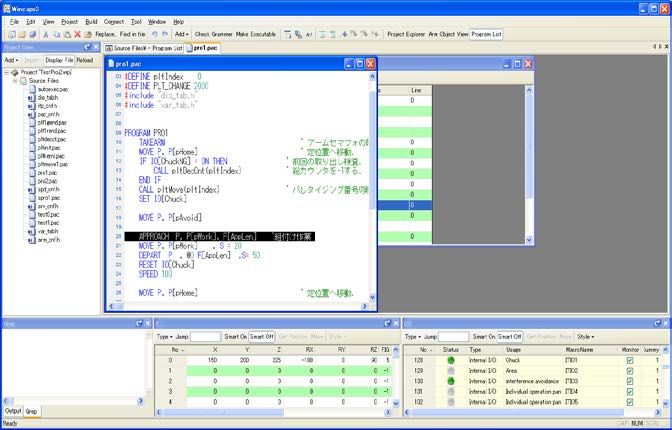
Task: Toggle Monitor checkbox for I/O 132
Action: (x=630, y=402)
